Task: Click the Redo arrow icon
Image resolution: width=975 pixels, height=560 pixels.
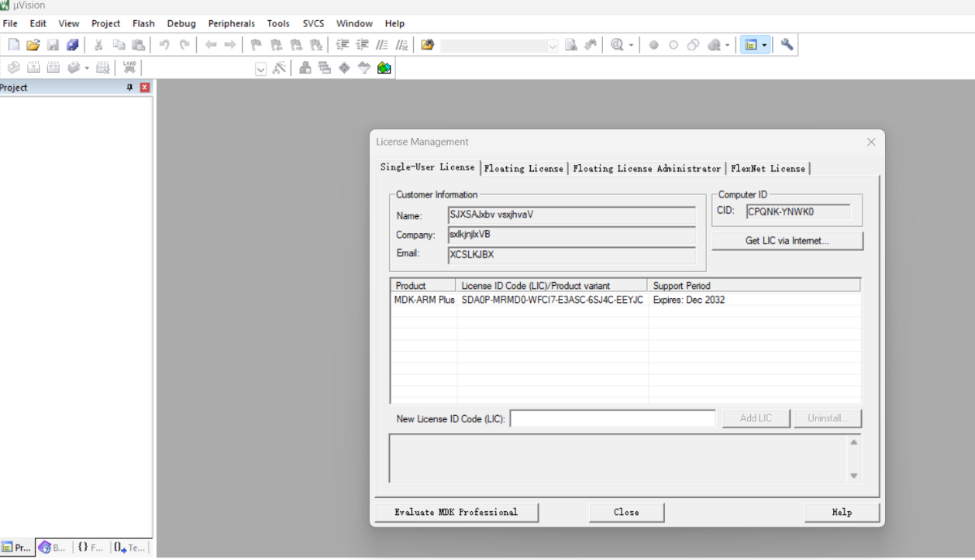Action: [x=184, y=45]
